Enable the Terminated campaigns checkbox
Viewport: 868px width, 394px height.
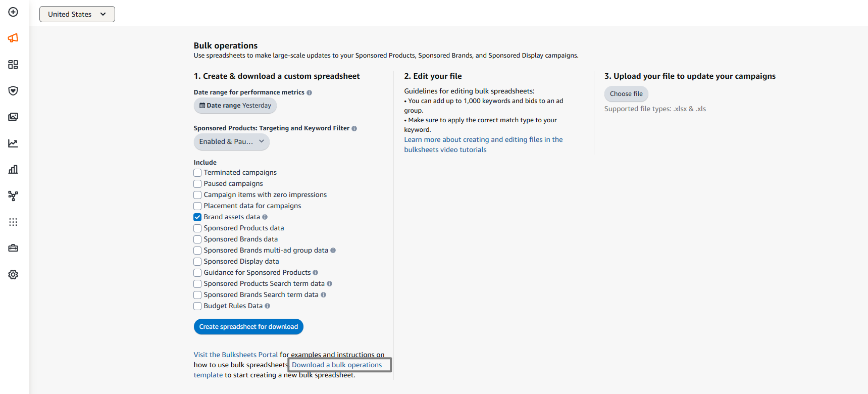click(x=197, y=172)
